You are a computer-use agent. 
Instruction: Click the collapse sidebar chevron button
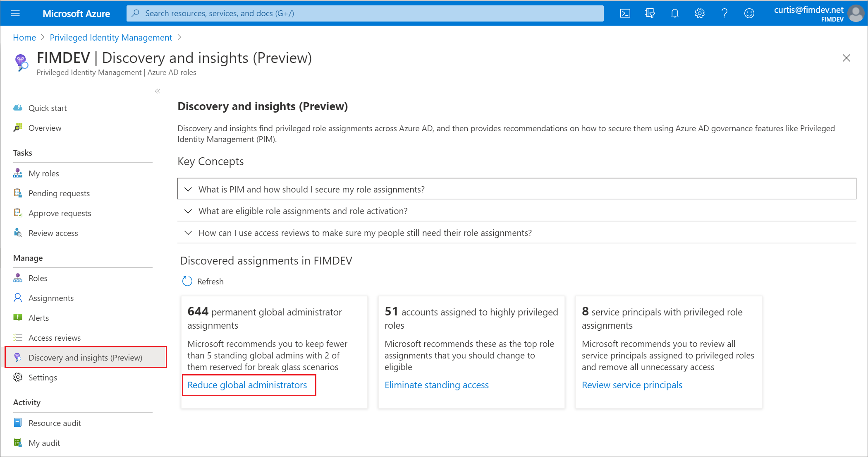coord(158,91)
